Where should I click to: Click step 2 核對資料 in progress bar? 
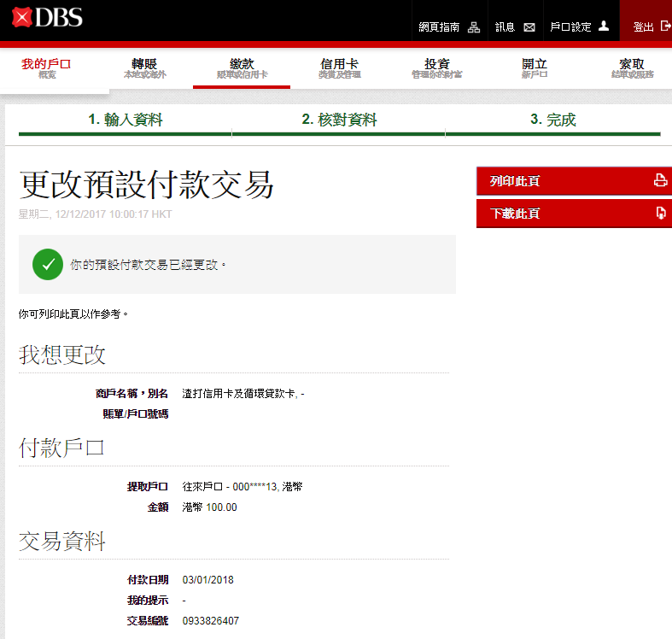[x=339, y=120]
